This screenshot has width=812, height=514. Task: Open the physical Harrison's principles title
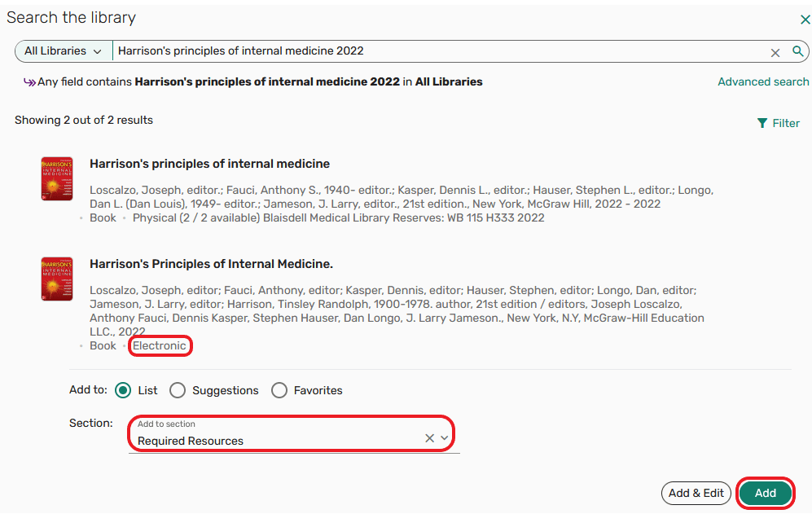point(209,164)
